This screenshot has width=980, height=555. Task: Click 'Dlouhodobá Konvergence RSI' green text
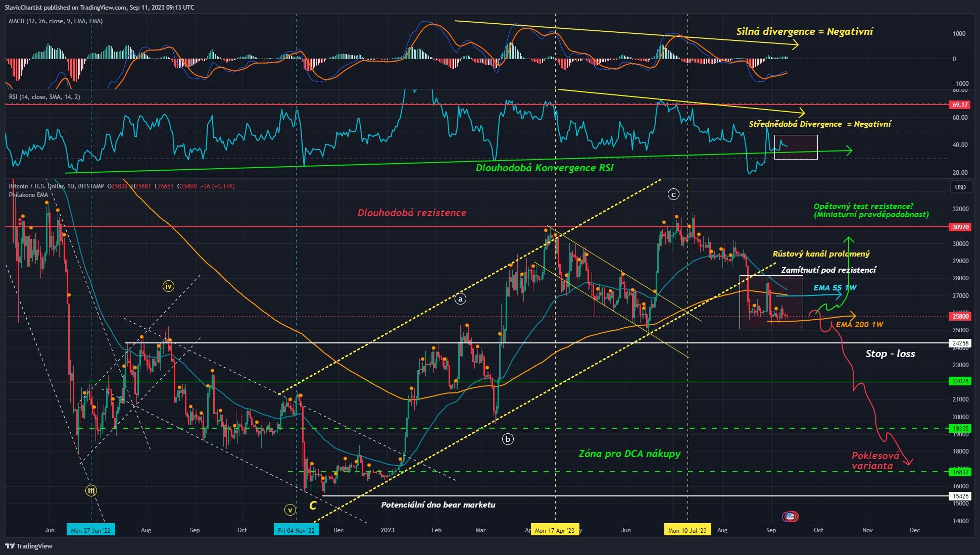pyautogui.click(x=545, y=168)
